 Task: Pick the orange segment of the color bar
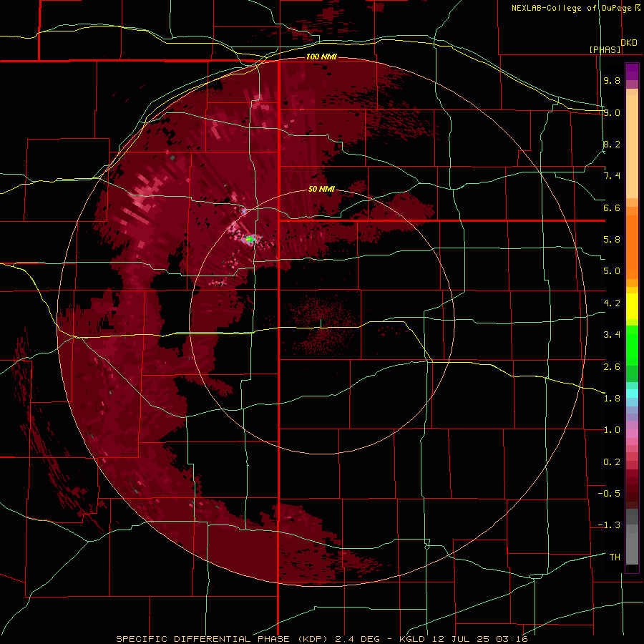632,246
